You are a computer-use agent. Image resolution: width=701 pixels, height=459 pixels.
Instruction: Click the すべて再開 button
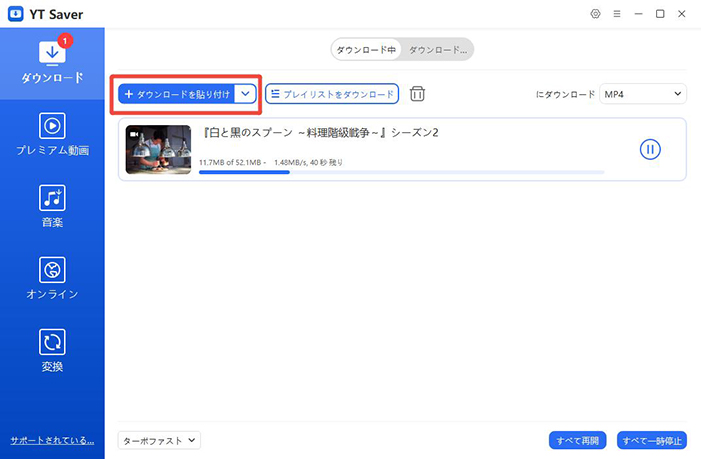[x=577, y=440]
